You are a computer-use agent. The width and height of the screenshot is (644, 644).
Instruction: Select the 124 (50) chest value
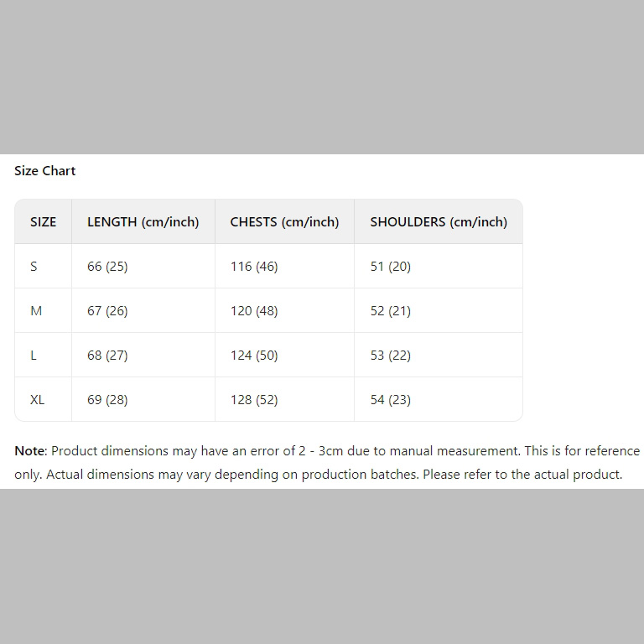pyautogui.click(x=254, y=356)
